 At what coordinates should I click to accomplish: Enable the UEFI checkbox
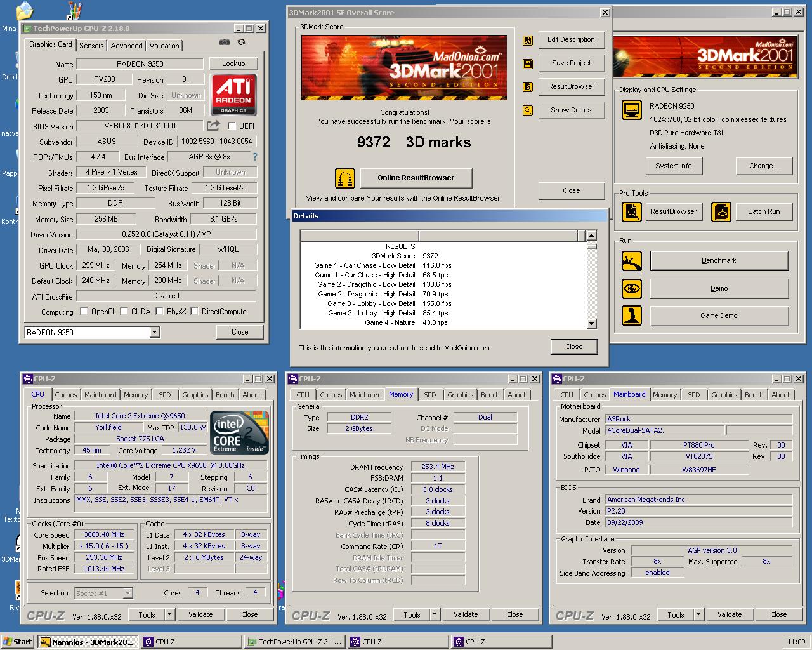pos(232,126)
